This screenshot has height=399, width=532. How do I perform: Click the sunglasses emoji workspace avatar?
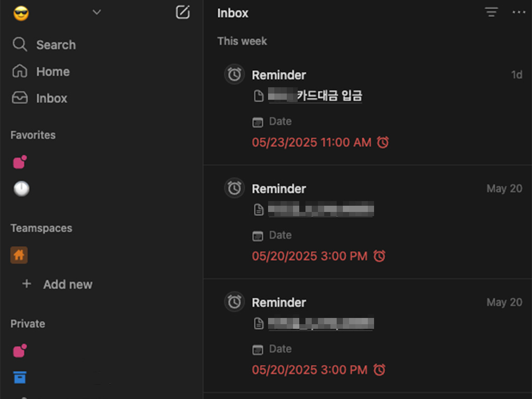tap(21, 13)
